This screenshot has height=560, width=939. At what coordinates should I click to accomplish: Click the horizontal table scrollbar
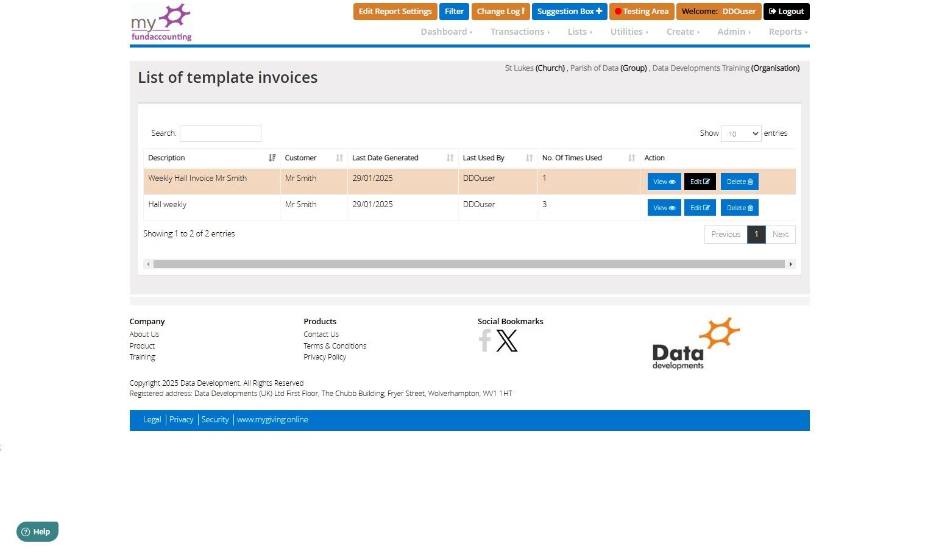[469, 264]
